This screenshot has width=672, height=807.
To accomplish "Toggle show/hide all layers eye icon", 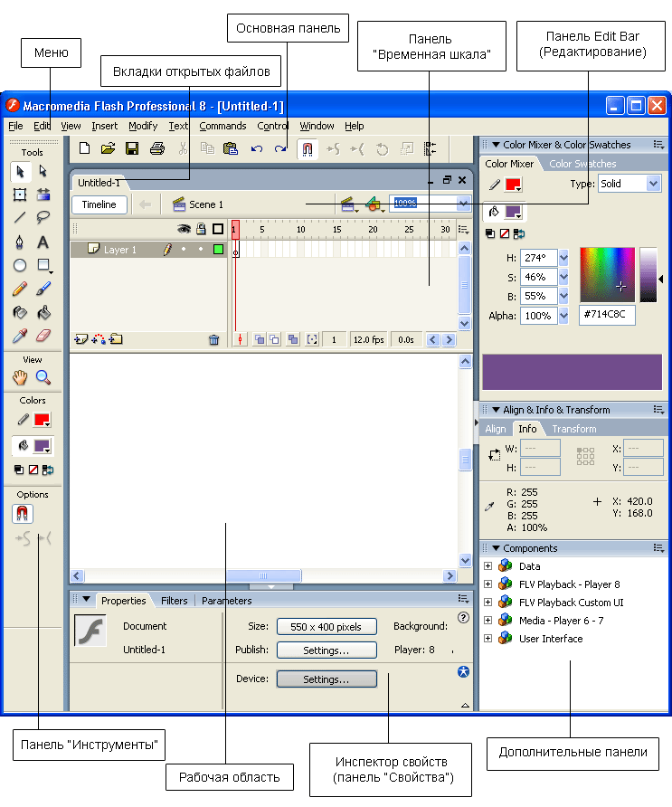I will [184, 229].
